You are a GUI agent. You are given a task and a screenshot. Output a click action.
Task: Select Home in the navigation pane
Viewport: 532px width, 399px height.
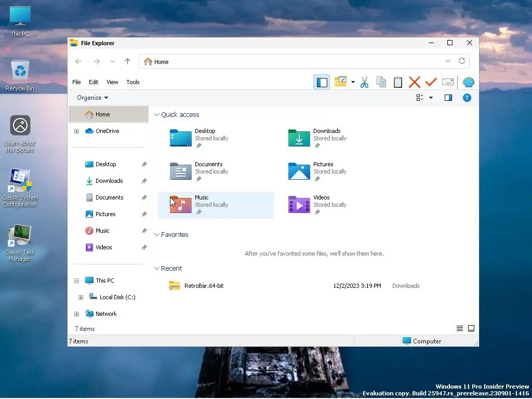[x=109, y=114]
